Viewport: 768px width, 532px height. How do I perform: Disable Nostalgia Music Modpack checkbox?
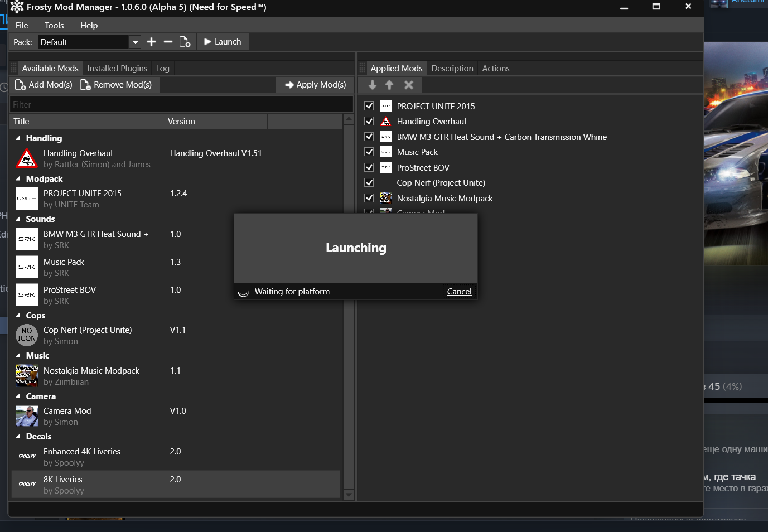(x=369, y=198)
